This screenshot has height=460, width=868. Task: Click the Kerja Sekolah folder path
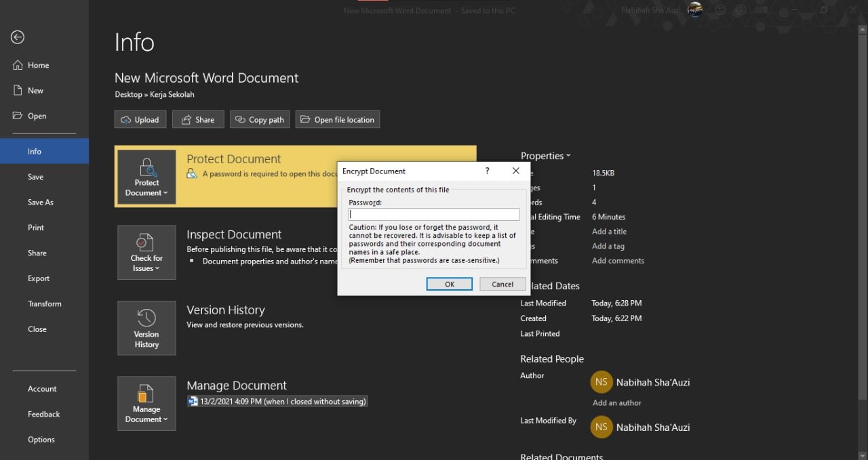click(x=172, y=95)
